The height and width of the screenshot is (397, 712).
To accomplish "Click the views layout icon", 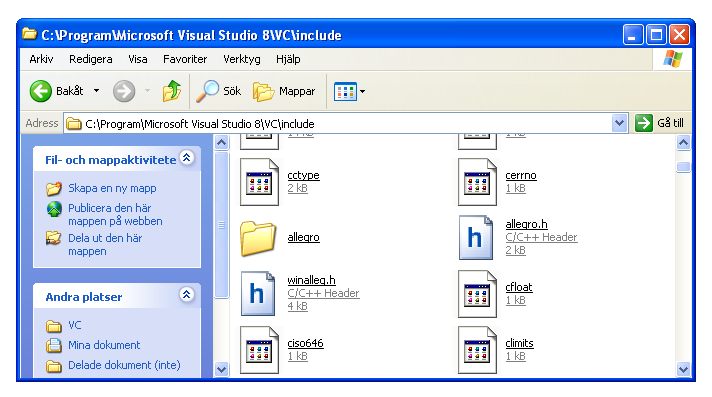I will tap(346, 91).
